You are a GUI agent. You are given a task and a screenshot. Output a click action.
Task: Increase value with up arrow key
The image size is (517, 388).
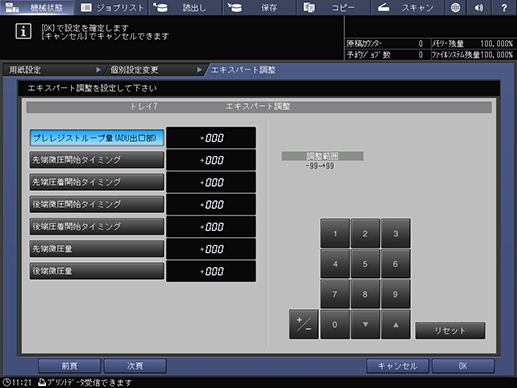click(395, 324)
